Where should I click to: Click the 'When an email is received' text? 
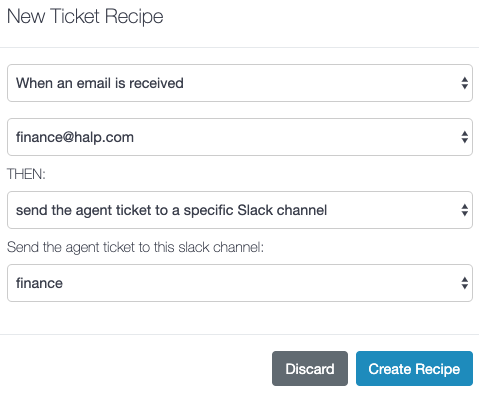tap(100, 83)
